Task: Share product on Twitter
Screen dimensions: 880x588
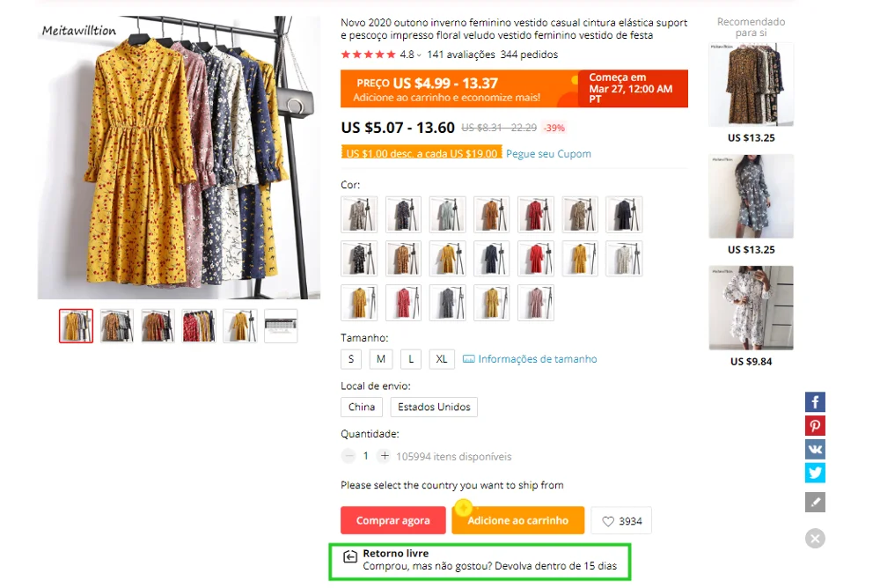Action: (815, 473)
